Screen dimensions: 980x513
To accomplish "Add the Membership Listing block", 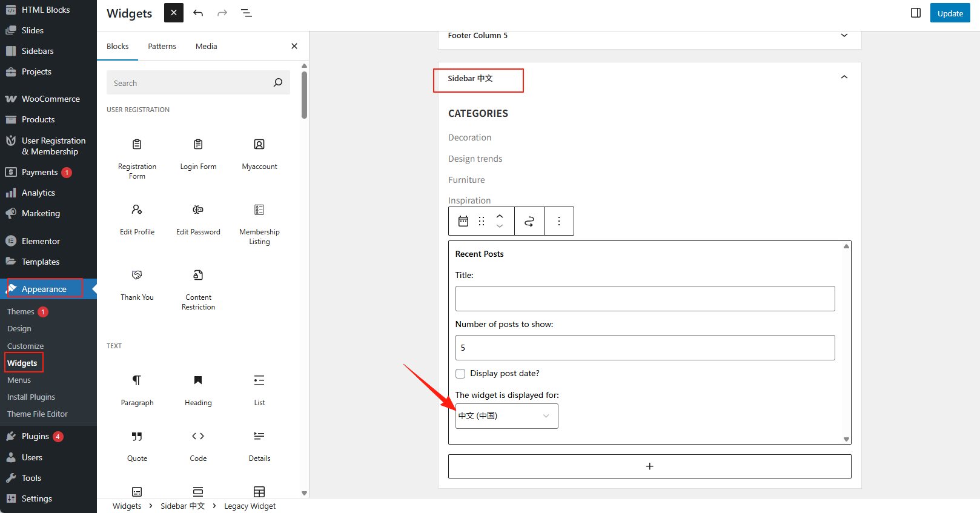I will 259,223.
